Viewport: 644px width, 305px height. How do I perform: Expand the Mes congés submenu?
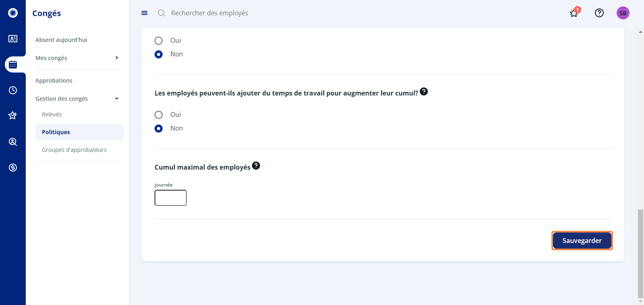point(117,58)
